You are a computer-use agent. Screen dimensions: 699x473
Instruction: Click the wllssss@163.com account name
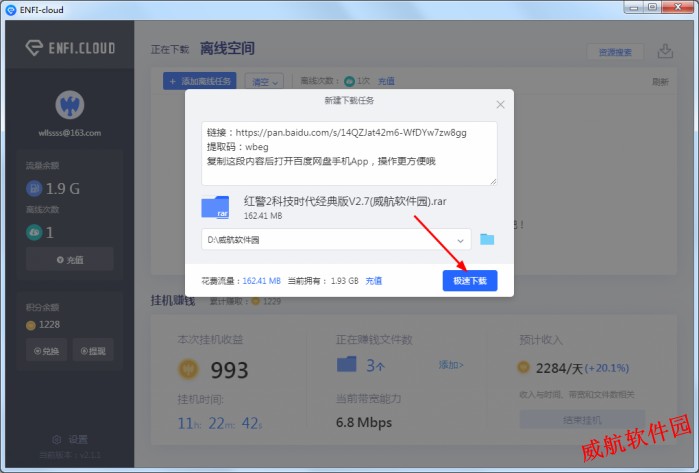point(70,133)
